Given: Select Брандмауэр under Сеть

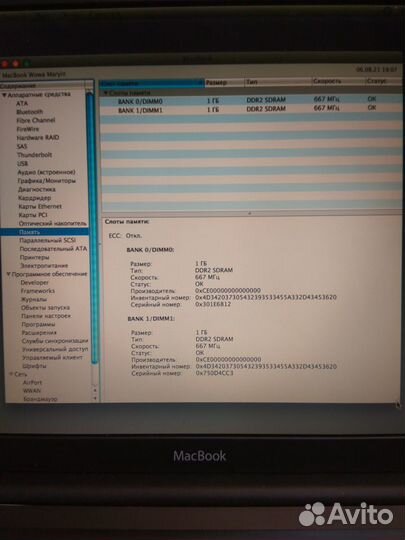Looking at the screenshot, I should pyautogui.click(x=40, y=399).
